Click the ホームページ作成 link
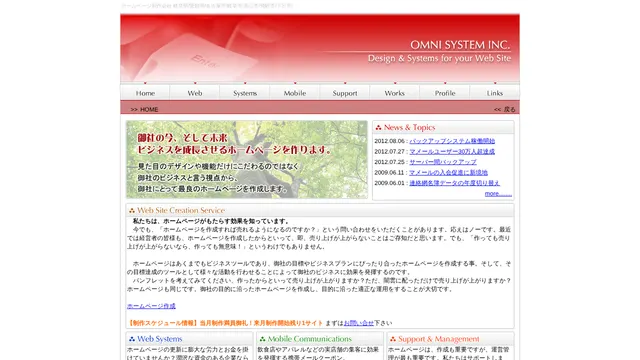 [x=151, y=306]
